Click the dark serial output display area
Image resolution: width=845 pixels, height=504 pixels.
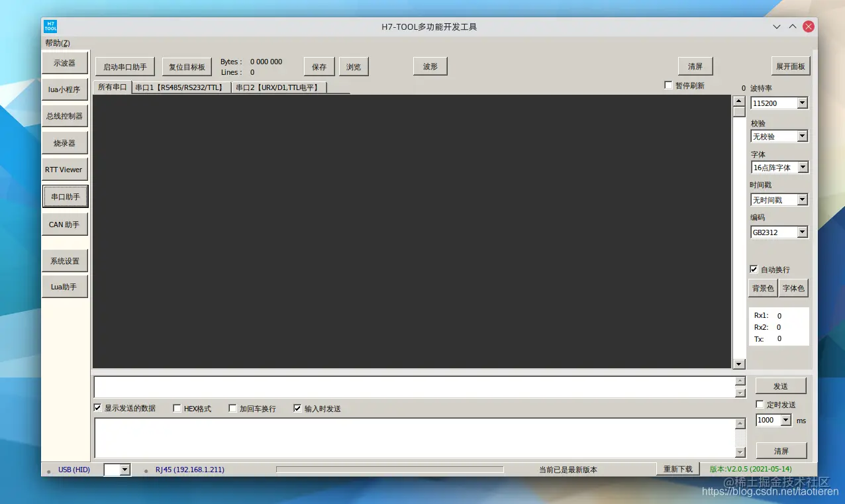[x=412, y=231]
